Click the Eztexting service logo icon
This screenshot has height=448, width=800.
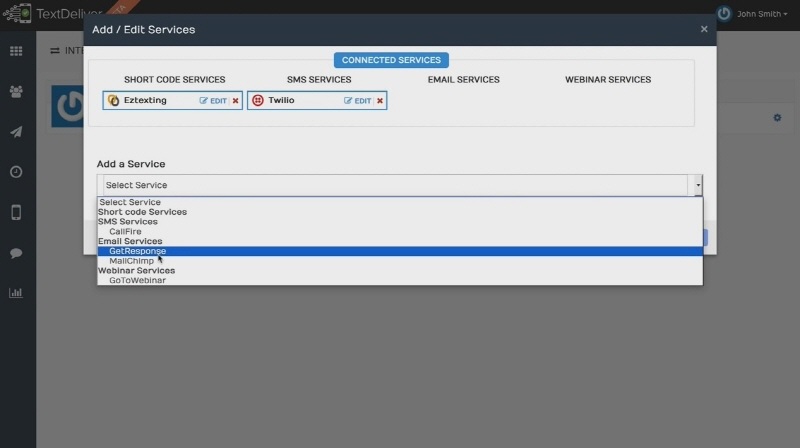coord(113,101)
